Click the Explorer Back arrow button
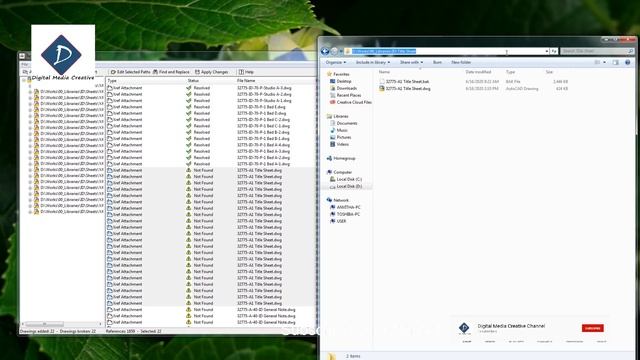Image resolution: width=640 pixels, height=360 pixels. pos(325,51)
